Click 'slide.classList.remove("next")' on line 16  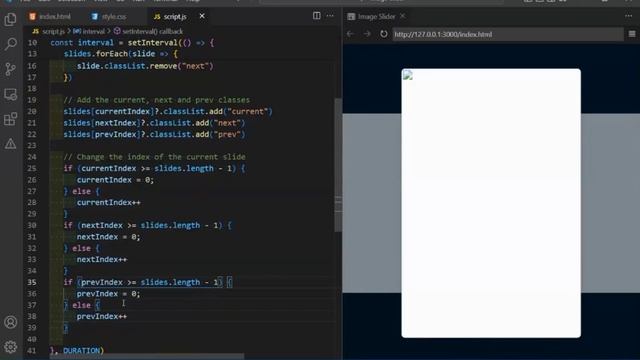pyautogui.click(x=145, y=66)
